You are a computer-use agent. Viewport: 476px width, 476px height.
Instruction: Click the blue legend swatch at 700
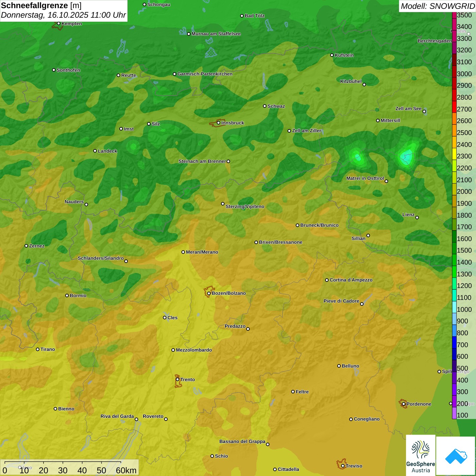coord(454,342)
